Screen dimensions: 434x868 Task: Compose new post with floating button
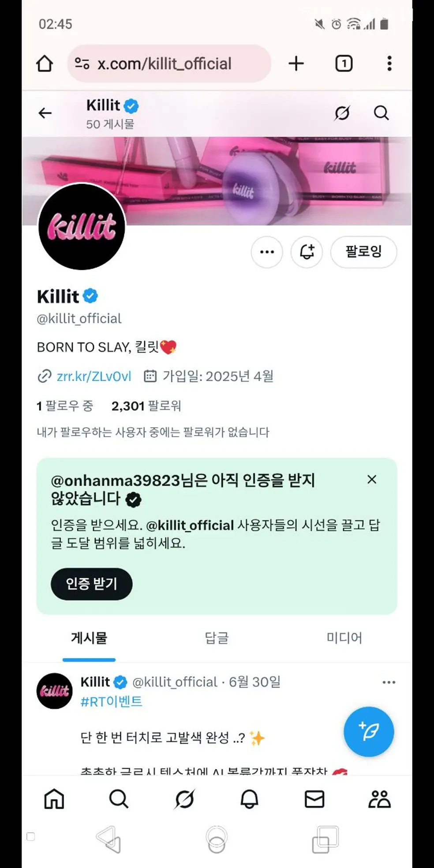369,732
